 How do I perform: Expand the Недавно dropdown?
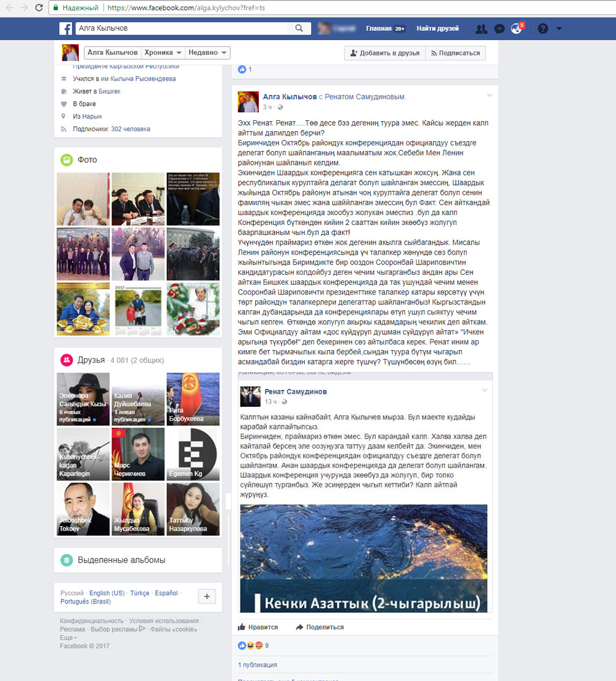[x=208, y=53]
